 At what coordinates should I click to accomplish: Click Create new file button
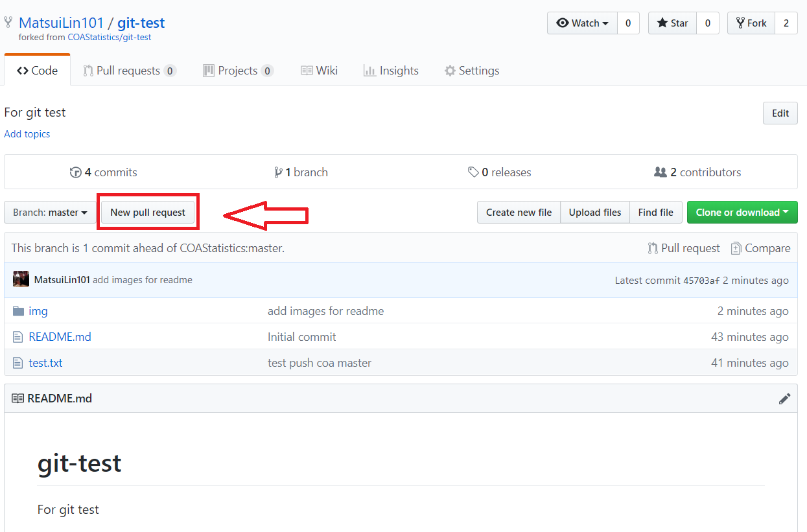click(x=519, y=213)
